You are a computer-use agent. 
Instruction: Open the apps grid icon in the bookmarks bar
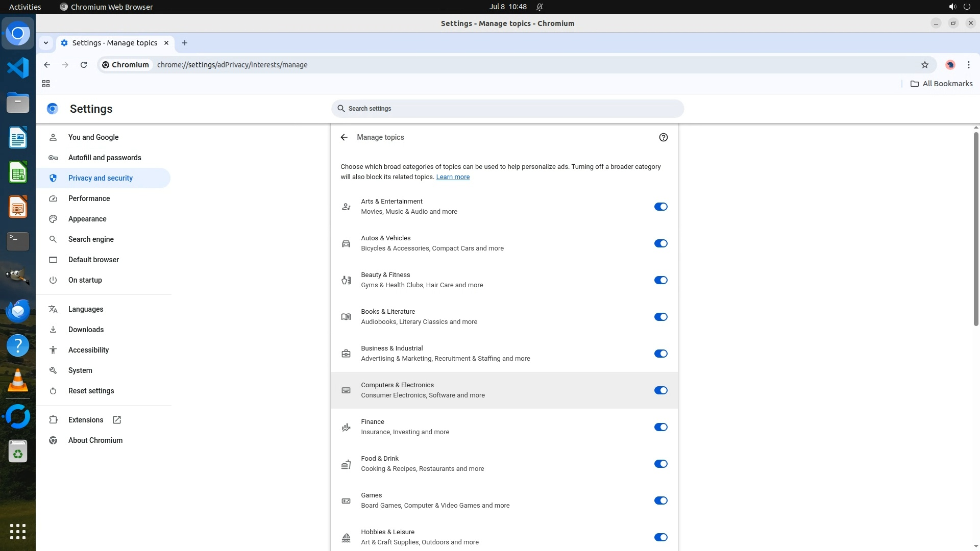pos(46,84)
